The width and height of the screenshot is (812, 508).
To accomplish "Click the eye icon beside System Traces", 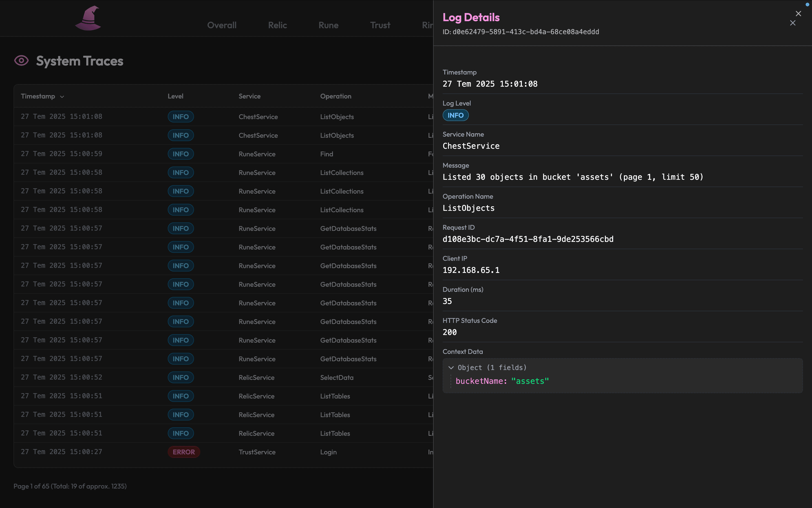I will [x=21, y=61].
